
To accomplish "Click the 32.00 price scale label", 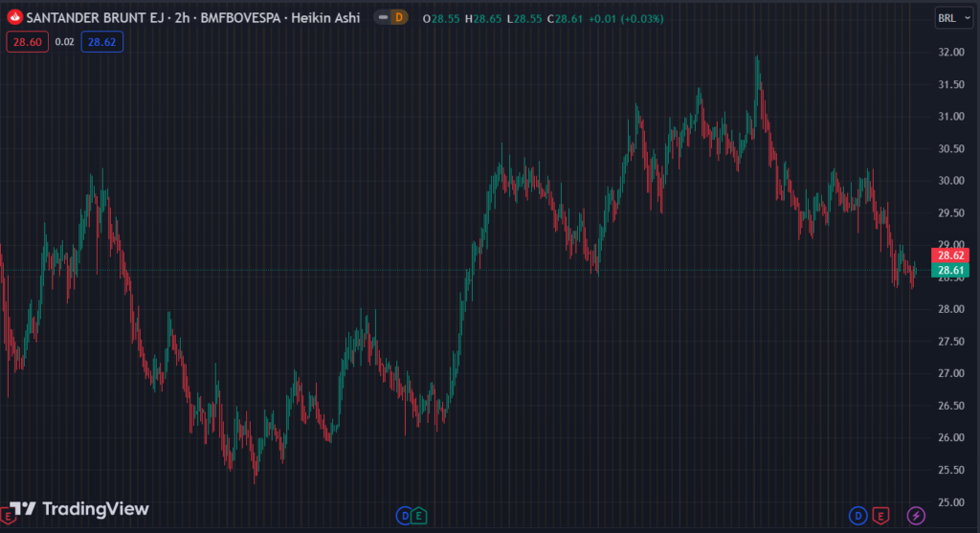I will pos(950,52).
